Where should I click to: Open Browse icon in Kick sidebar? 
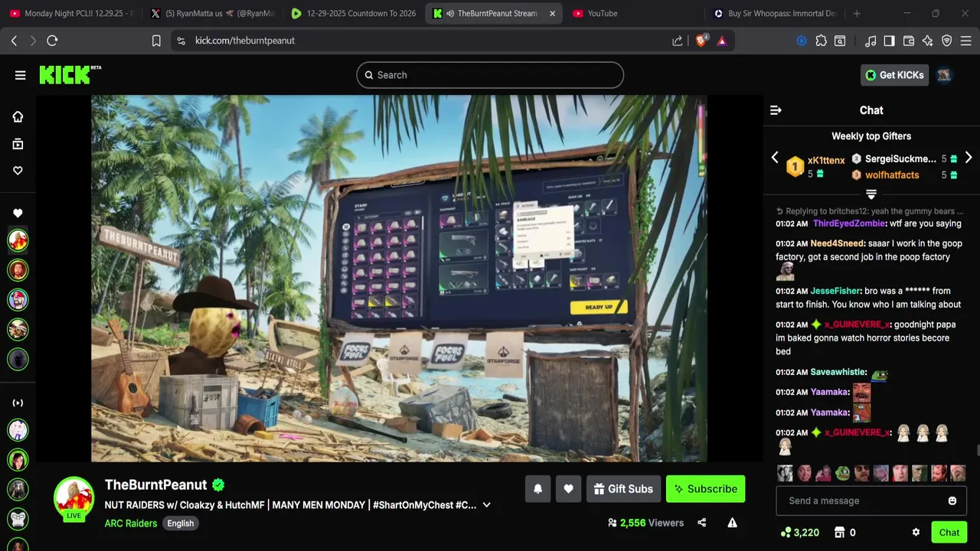tap(18, 144)
